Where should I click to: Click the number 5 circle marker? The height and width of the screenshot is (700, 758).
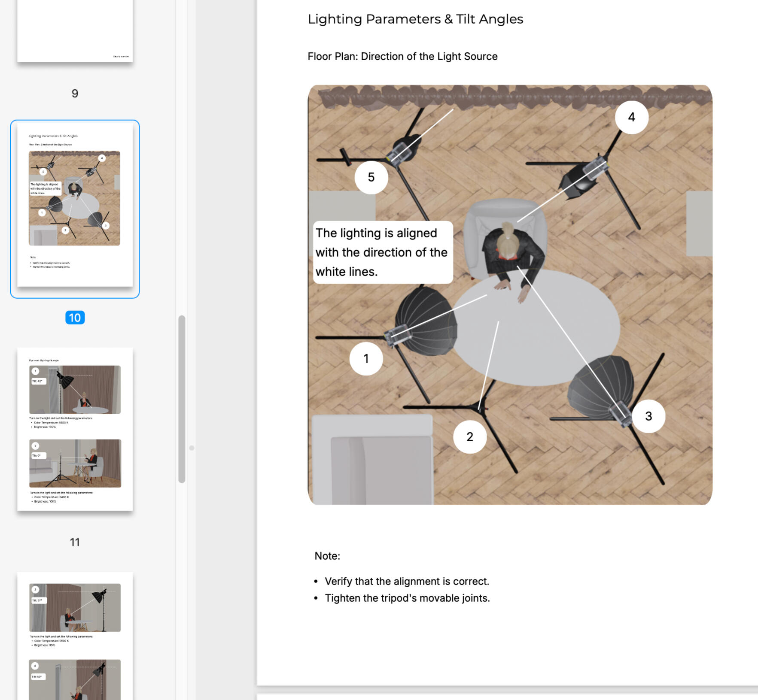coord(371,177)
